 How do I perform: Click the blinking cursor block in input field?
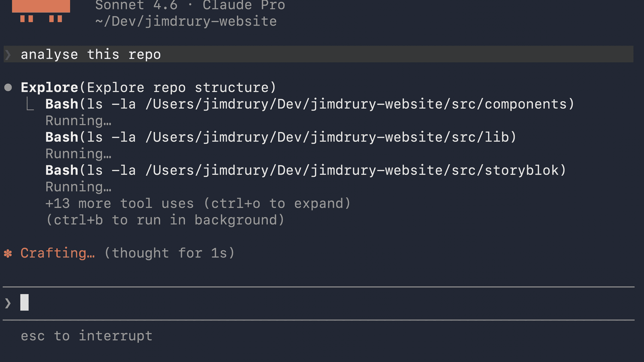(24, 302)
